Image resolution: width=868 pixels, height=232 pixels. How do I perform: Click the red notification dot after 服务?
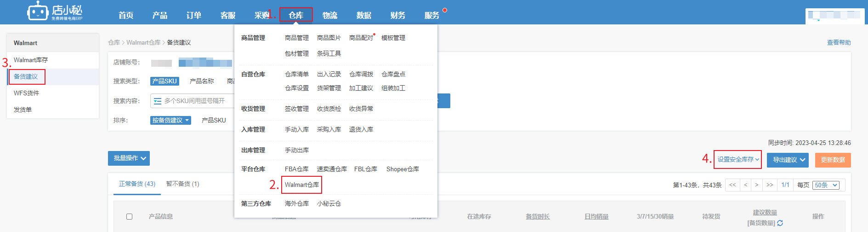[x=444, y=10]
